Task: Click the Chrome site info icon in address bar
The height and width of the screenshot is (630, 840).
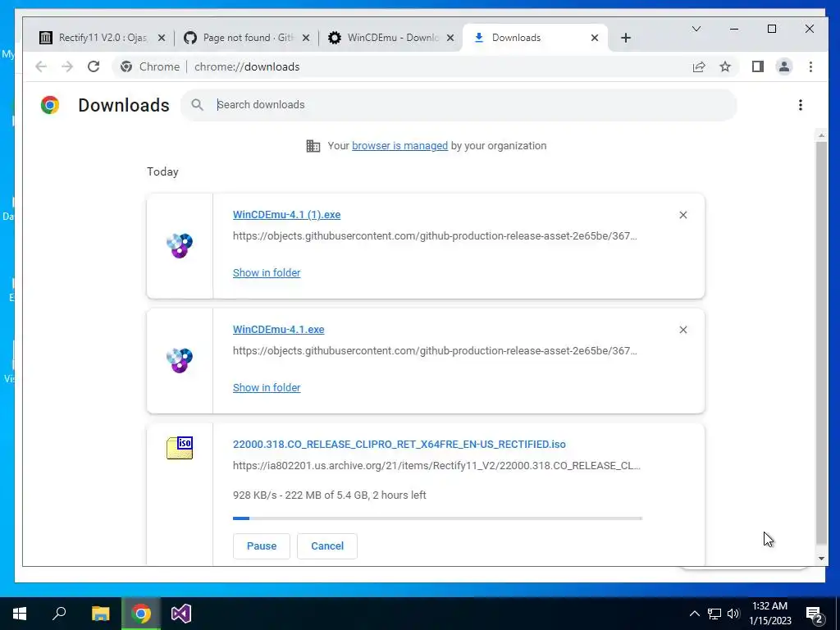Action: 126,66
